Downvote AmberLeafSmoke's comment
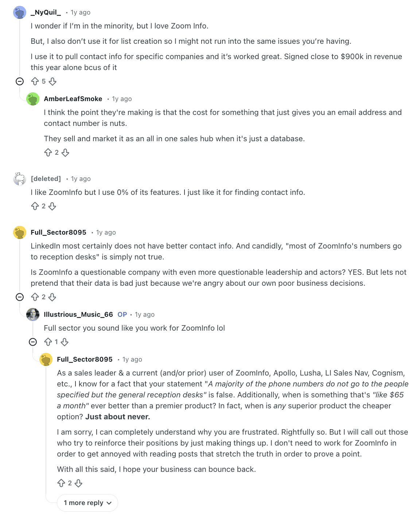 [66, 153]
